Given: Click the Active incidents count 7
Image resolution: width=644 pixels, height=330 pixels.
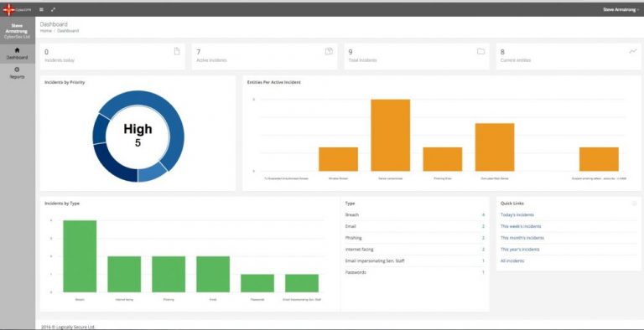Looking at the screenshot, I should [199, 52].
